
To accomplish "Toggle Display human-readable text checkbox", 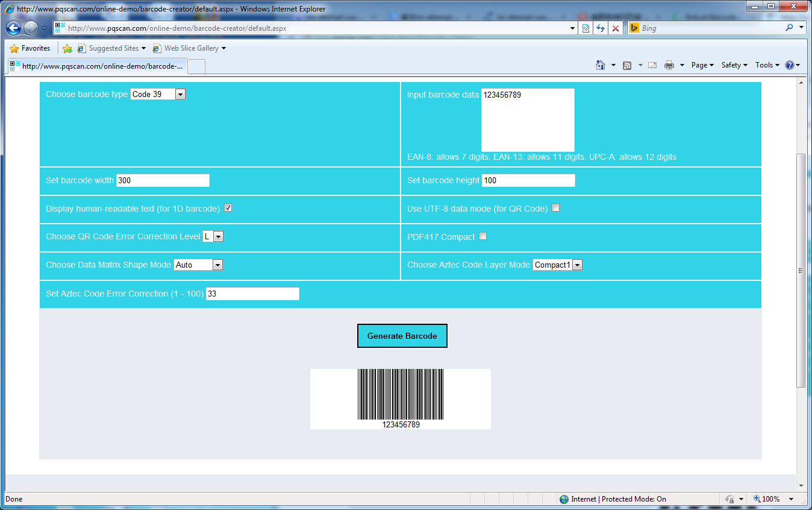I will click(x=228, y=208).
